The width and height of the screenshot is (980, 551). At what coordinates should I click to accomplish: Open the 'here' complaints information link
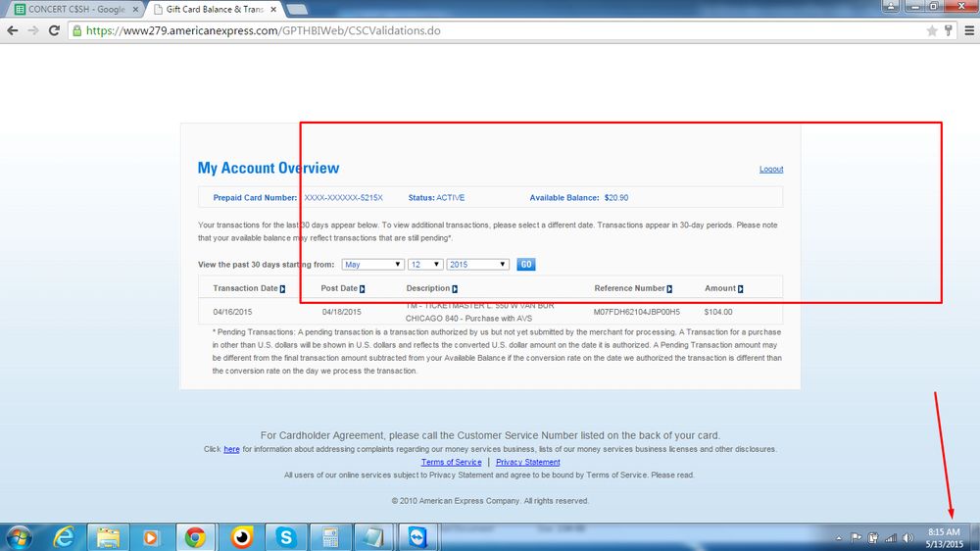click(x=231, y=449)
